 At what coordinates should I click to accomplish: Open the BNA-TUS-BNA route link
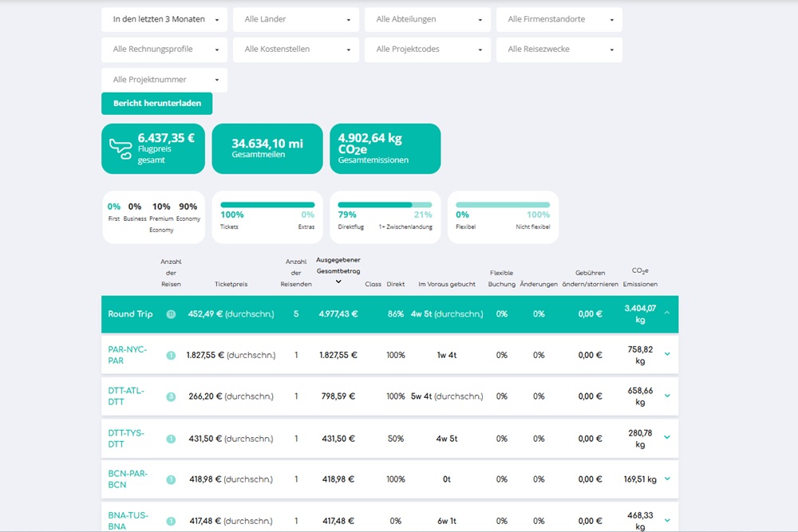[x=128, y=521]
